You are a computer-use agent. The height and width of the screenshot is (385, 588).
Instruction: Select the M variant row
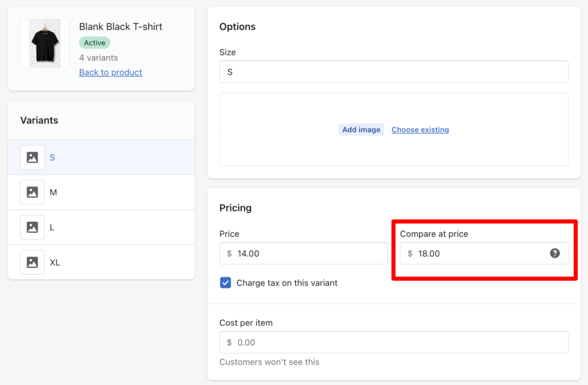101,192
